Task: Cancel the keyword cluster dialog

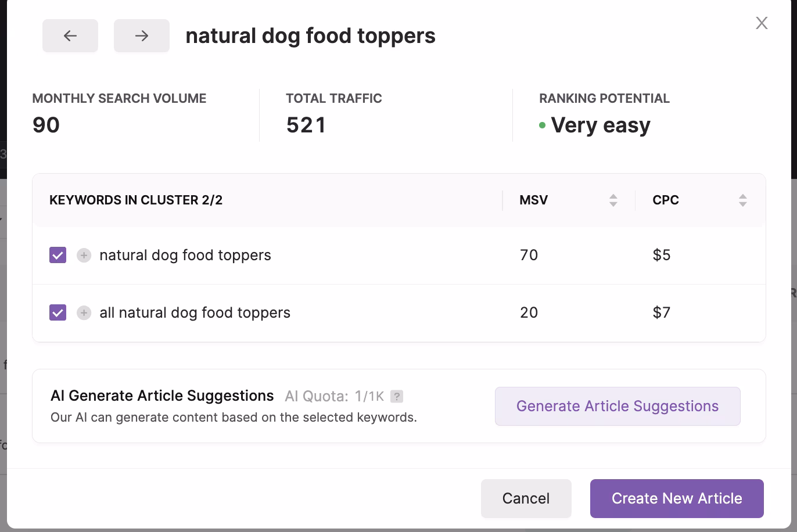Action: (526, 498)
